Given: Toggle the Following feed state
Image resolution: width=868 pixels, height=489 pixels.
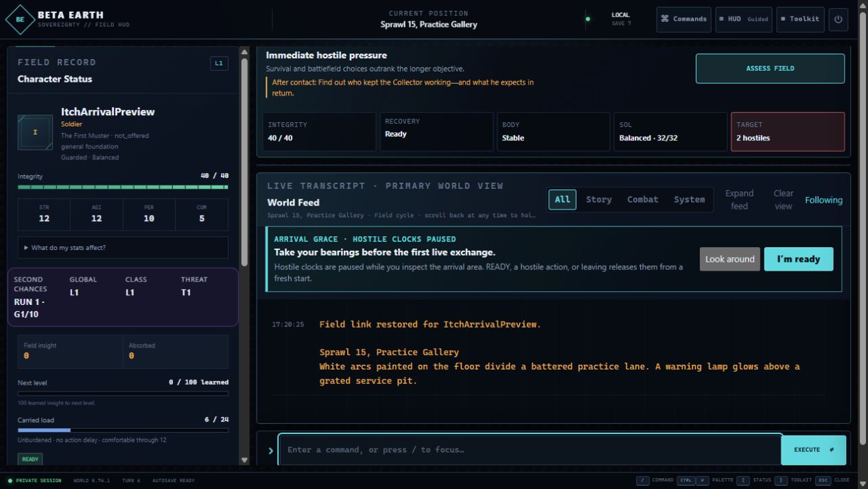Looking at the screenshot, I should pyautogui.click(x=823, y=200).
